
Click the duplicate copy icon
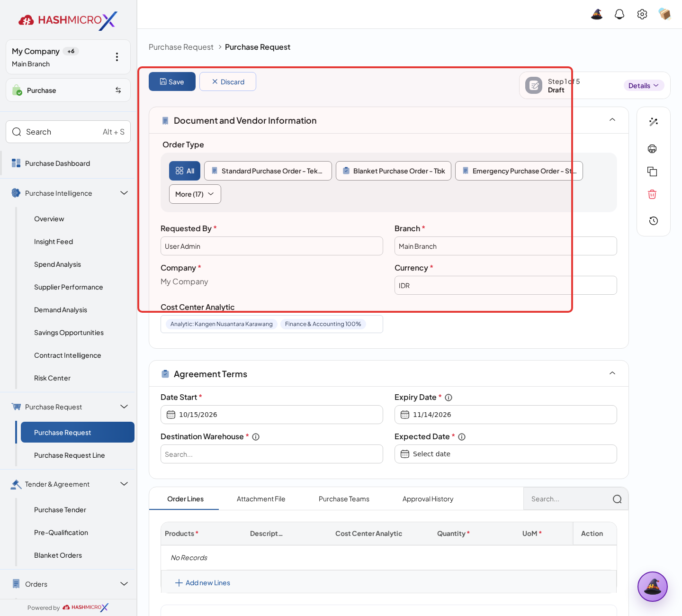point(652,172)
